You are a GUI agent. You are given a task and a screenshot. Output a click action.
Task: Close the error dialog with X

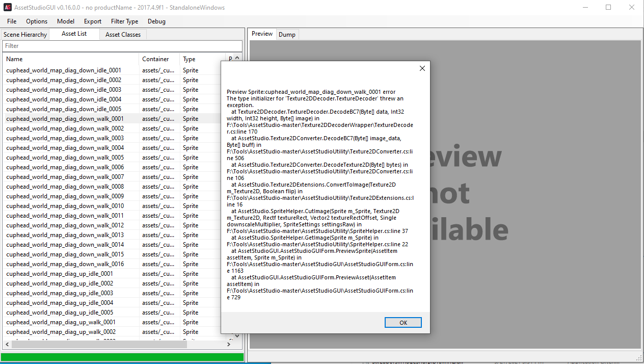tap(422, 68)
